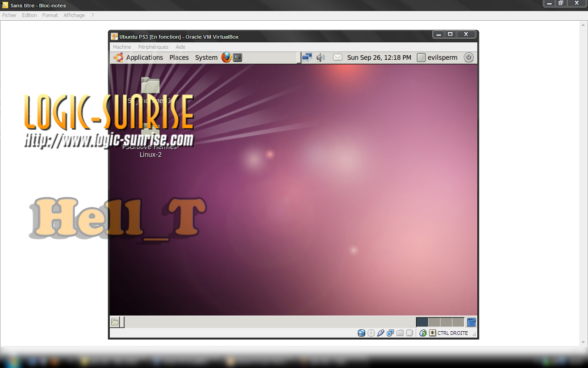588x368 pixels.
Task: Open the mail envelope indicator menu
Action: [x=338, y=57]
